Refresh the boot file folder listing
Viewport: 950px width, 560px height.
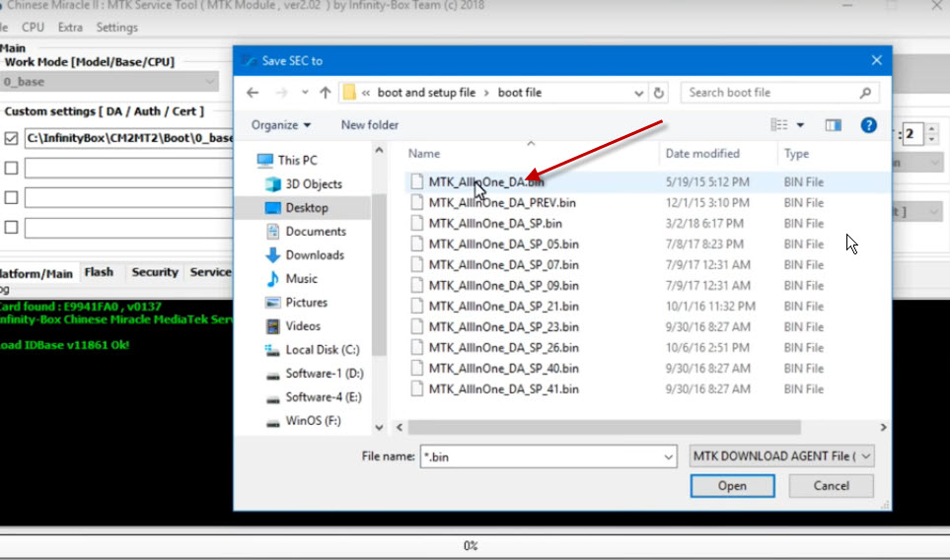(659, 93)
